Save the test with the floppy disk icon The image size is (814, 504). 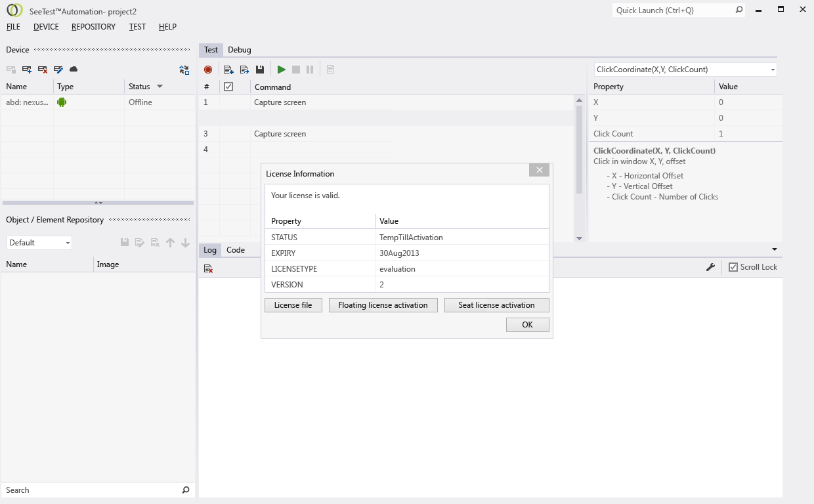click(260, 70)
